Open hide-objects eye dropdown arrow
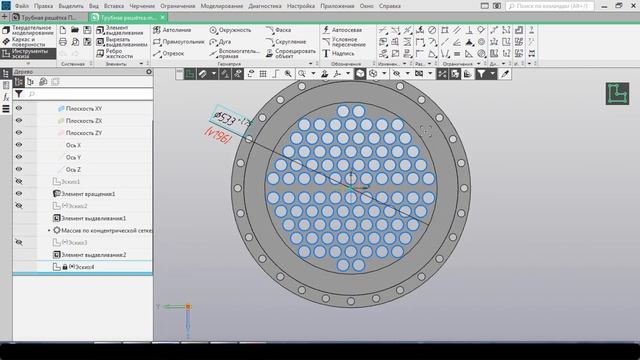Viewport: 640px width, 360px height. point(407,74)
